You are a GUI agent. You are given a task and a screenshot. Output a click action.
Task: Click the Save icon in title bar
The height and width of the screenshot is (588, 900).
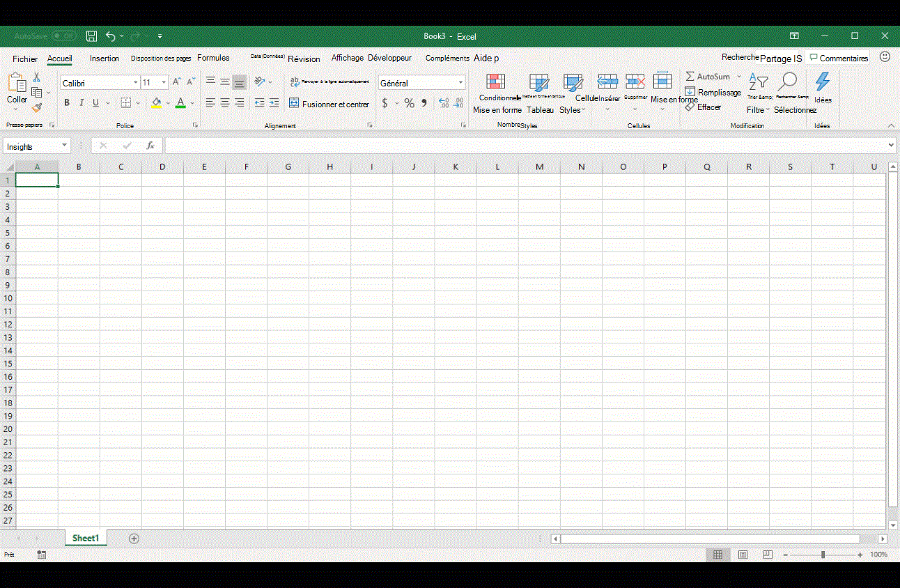(x=91, y=36)
